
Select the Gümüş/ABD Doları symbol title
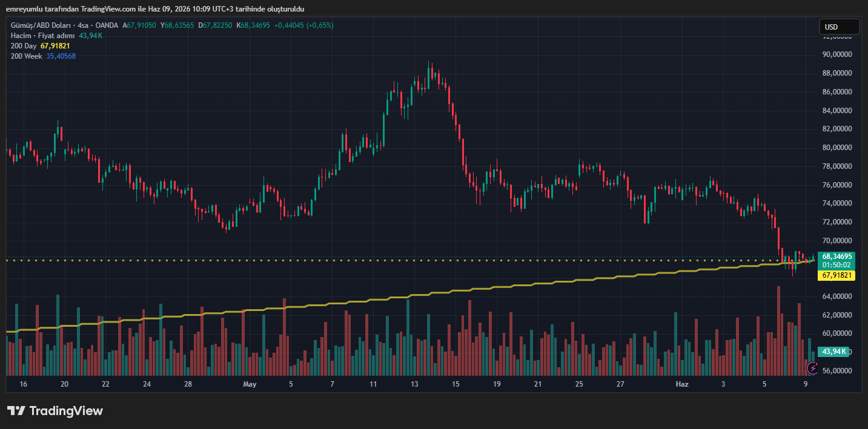click(40, 25)
